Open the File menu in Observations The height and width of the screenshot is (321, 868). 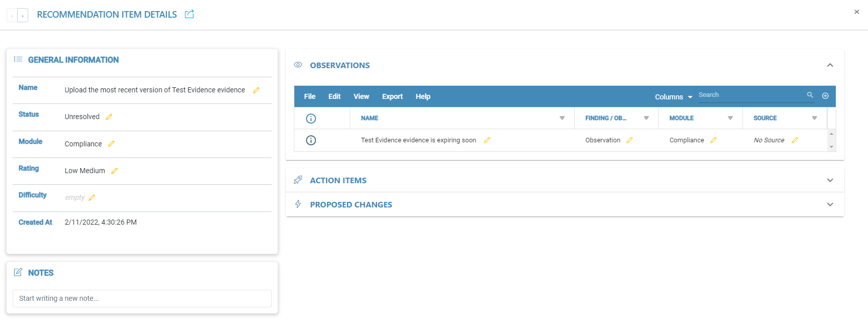[x=309, y=96]
